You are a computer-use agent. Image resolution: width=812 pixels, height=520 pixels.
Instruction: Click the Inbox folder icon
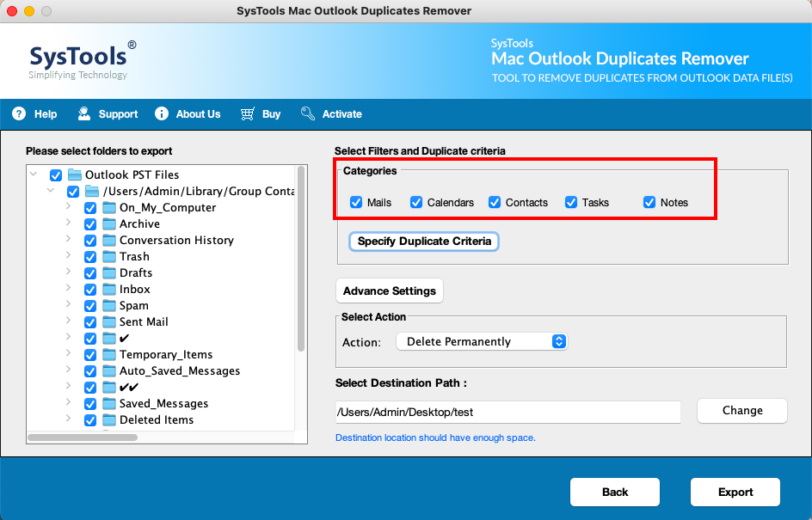109,290
